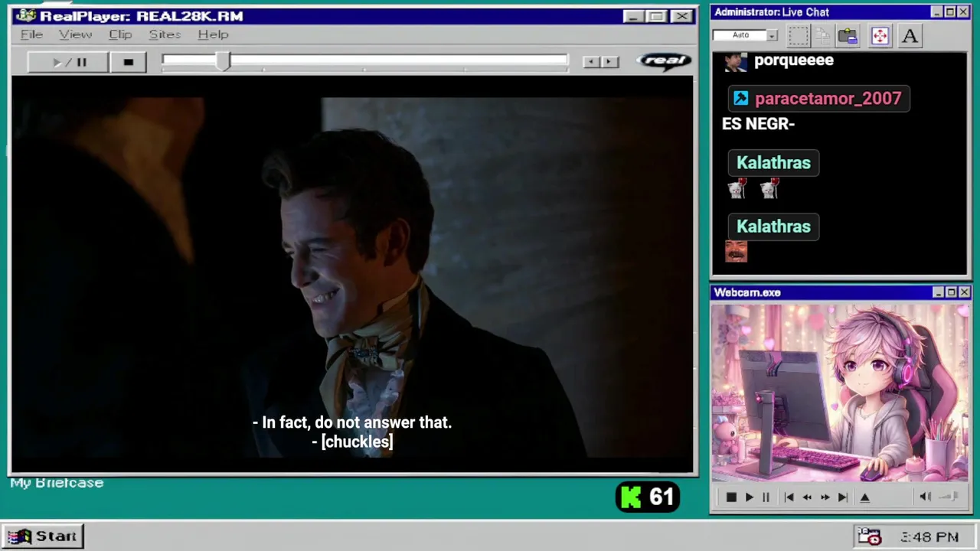Open the Auto dropdown in Live Chat
The height and width of the screenshot is (551, 980).
(x=772, y=35)
